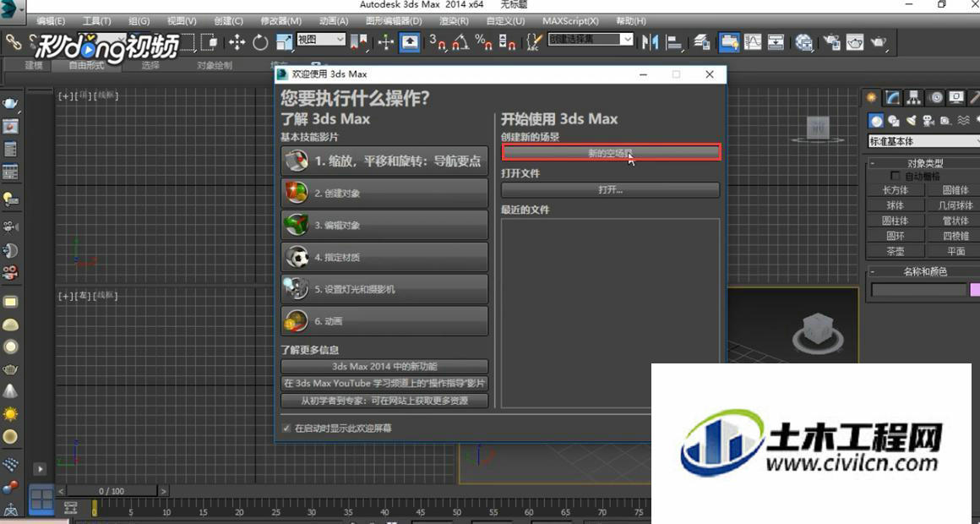
Task: Select the Scale tool in main toolbar
Action: (x=284, y=42)
